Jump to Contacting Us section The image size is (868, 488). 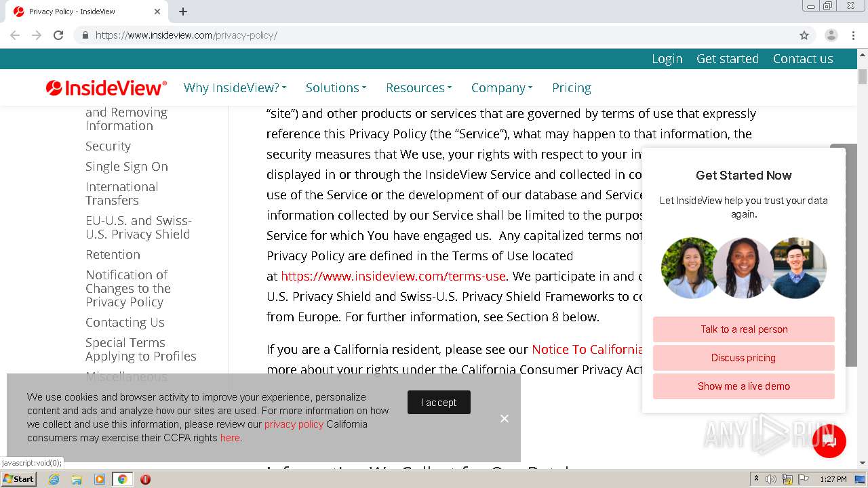125,322
